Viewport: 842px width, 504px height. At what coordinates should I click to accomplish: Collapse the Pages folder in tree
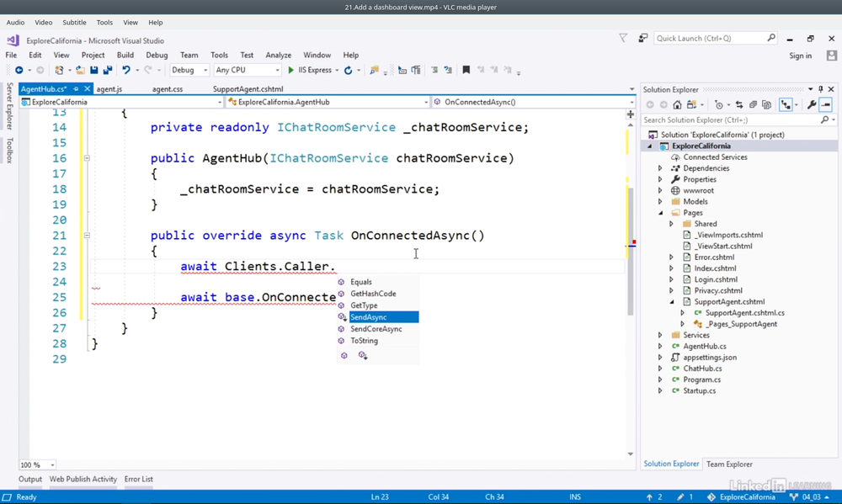click(660, 213)
